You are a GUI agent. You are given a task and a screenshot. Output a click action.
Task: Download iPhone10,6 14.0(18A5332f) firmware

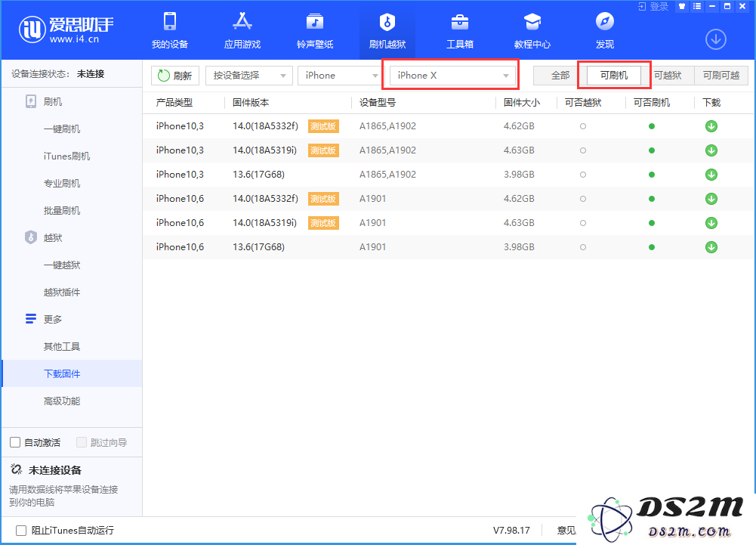[x=711, y=199]
